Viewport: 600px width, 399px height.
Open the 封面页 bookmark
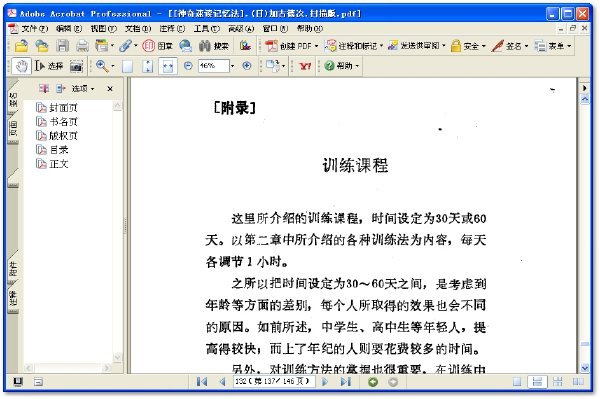(57, 108)
